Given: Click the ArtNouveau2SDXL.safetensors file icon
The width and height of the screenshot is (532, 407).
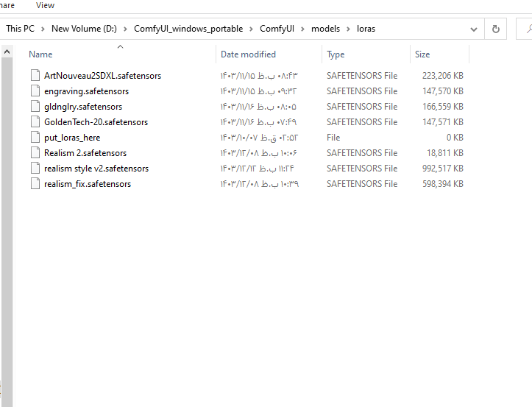Looking at the screenshot, I should (35, 76).
